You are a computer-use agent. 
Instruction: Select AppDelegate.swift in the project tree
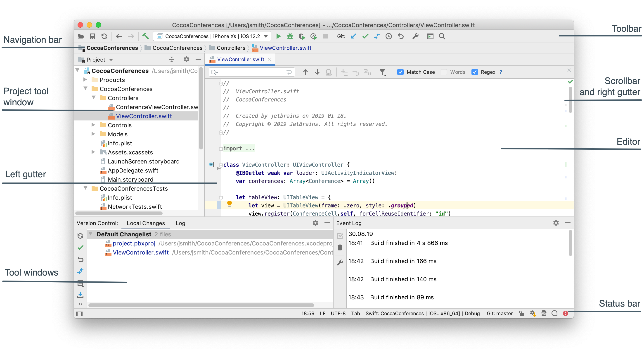(133, 170)
